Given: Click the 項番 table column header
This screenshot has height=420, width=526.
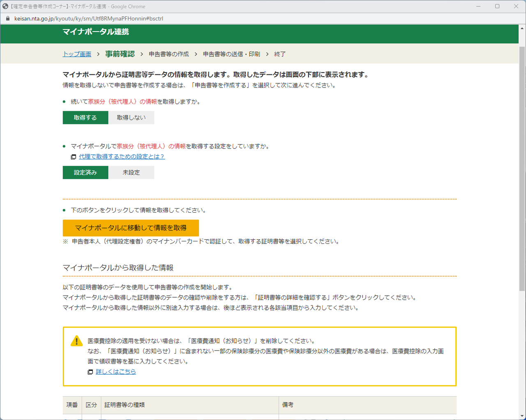Looking at the screenshot, I should (x=72, y=405).
